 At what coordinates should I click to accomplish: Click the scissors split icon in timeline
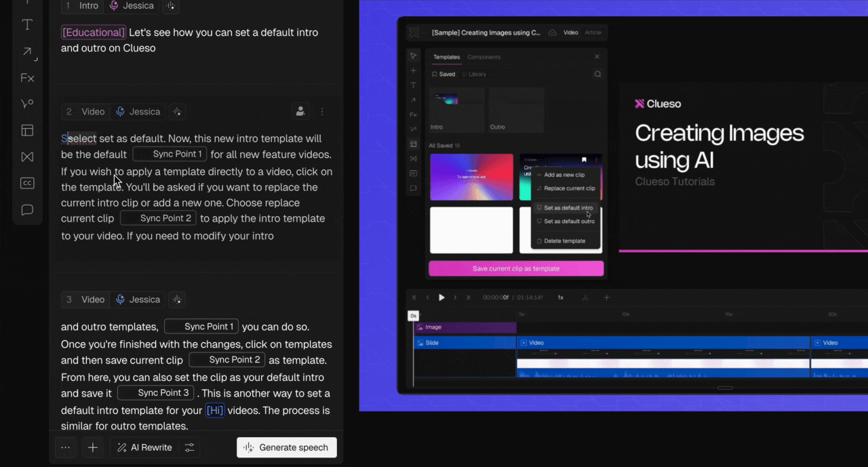click(586, 298)
